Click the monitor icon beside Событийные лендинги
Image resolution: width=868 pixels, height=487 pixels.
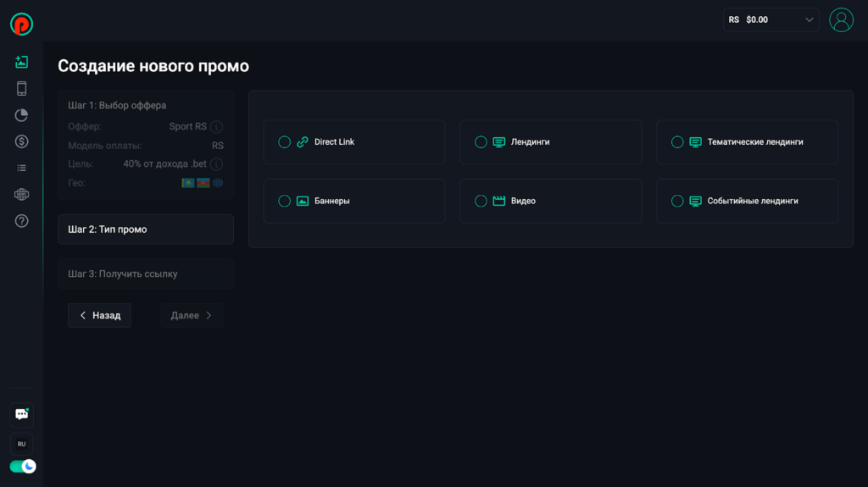click(x=695, y=201)
